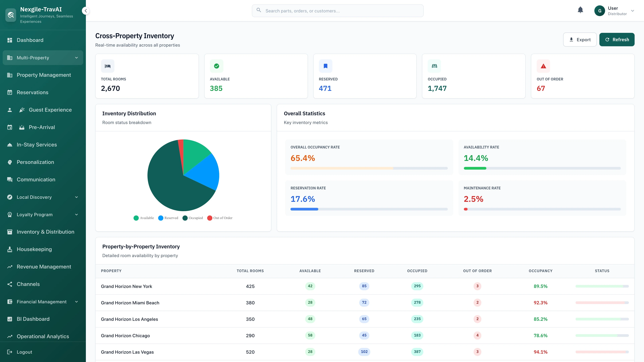Toggle Reserved legend item in chart
This screenshot has width=644, height=362.
click(168, 218)
